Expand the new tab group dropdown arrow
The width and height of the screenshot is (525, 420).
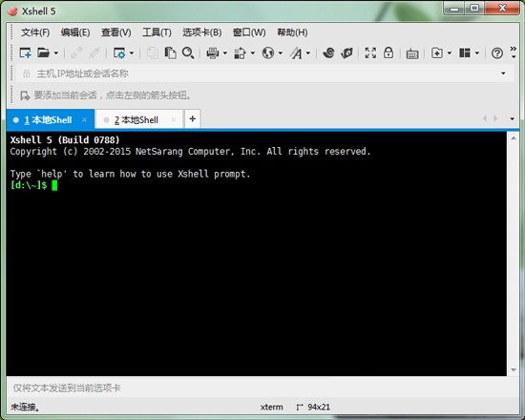(450, 52)
